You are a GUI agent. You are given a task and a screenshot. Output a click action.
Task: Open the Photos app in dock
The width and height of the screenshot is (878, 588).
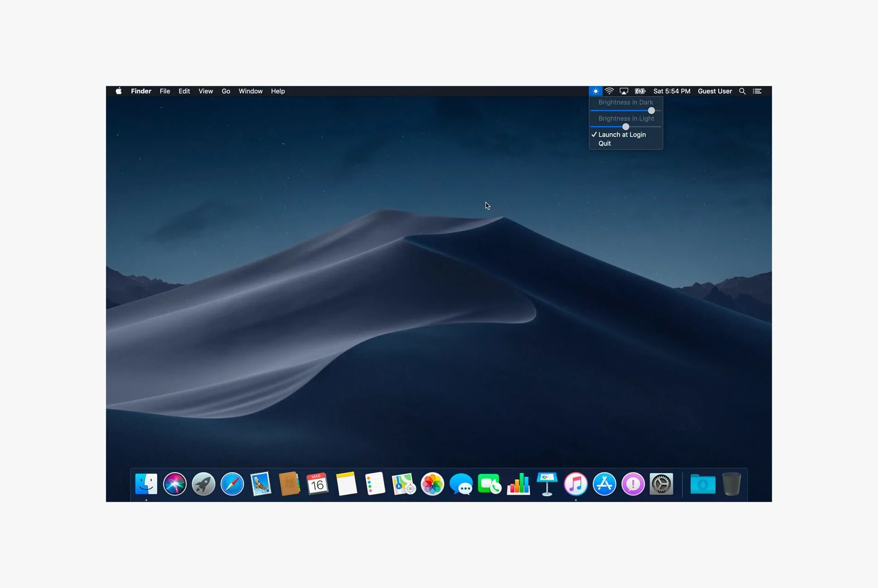(x=432, y=484)
